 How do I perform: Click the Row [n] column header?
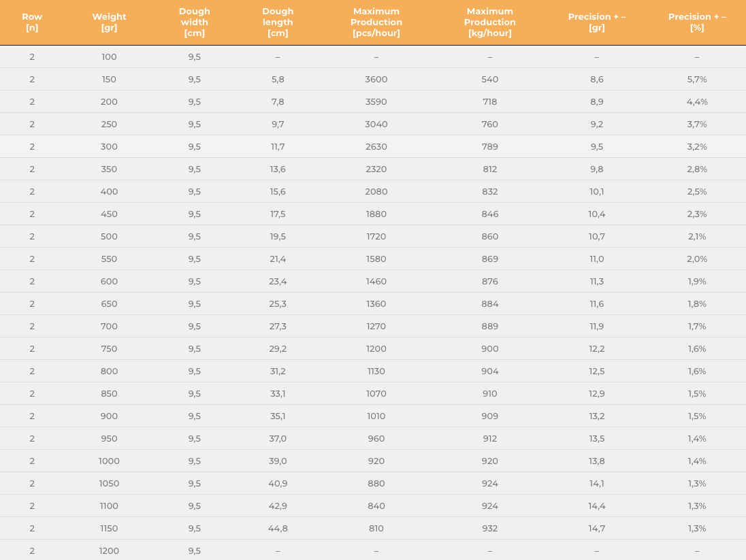click(x=32, y=22)
